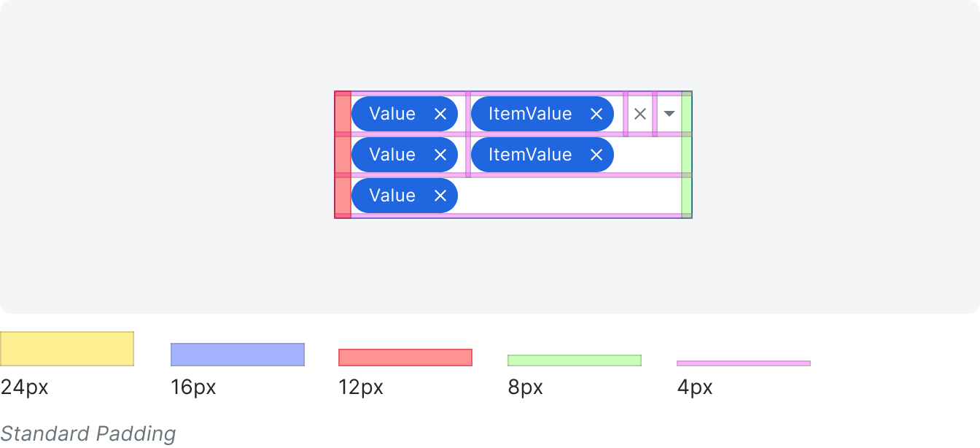The image size is (980, 448).
Task: Click the third-row Value chip text
Action: click(392, 196)
